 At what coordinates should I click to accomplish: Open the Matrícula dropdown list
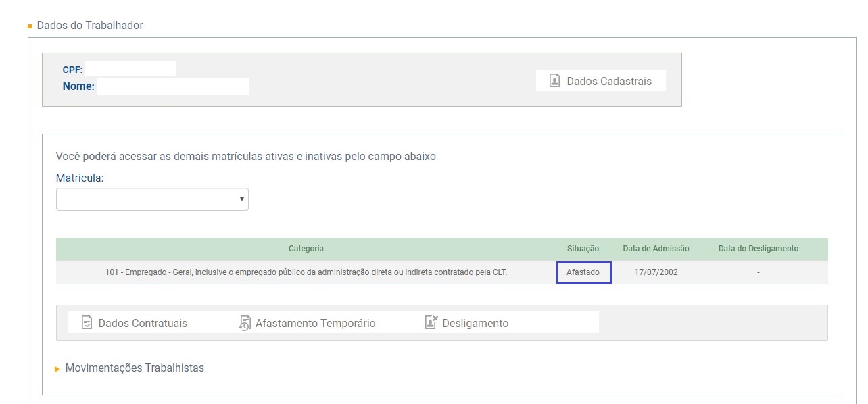click(151, 199)
